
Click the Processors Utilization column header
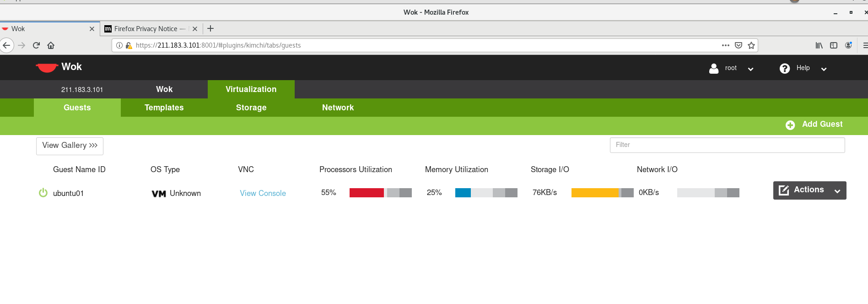(356, 169)
